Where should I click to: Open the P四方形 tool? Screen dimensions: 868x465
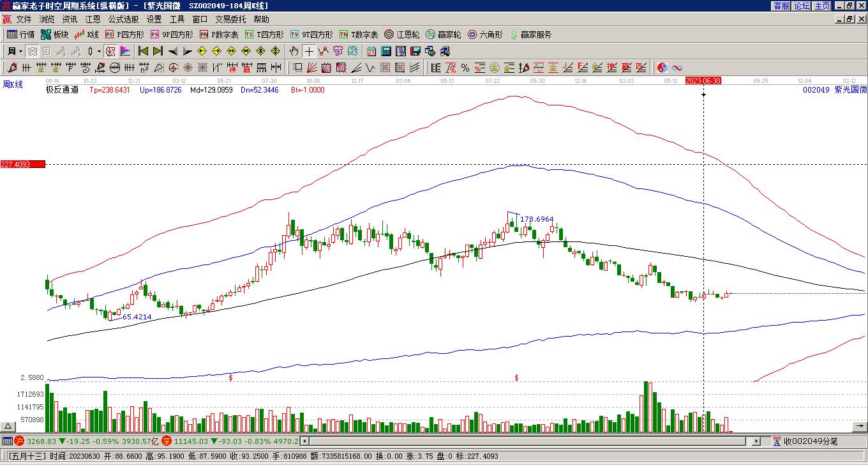124,34
